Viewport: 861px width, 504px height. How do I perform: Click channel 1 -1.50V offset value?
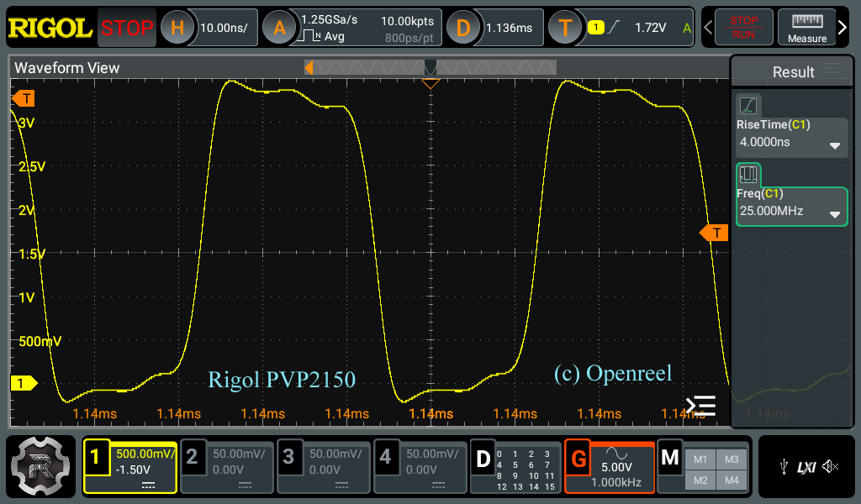tap(133, 470)
